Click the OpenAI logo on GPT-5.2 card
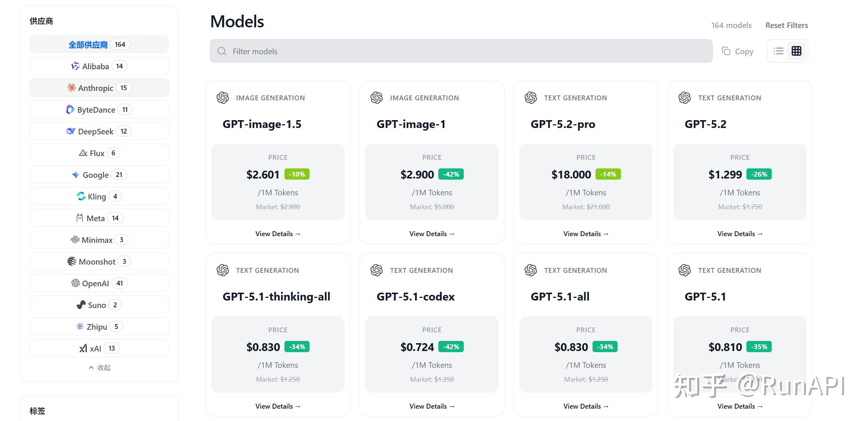The width and height of the screenshot is (868, 421). (685, 98)
